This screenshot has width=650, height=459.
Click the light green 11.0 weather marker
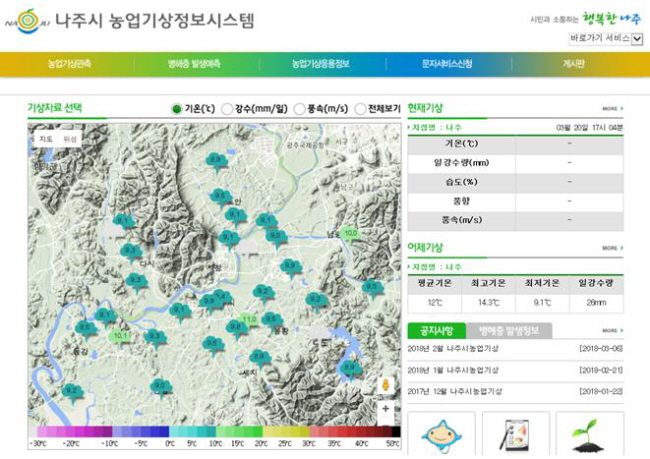coord(248,320)
